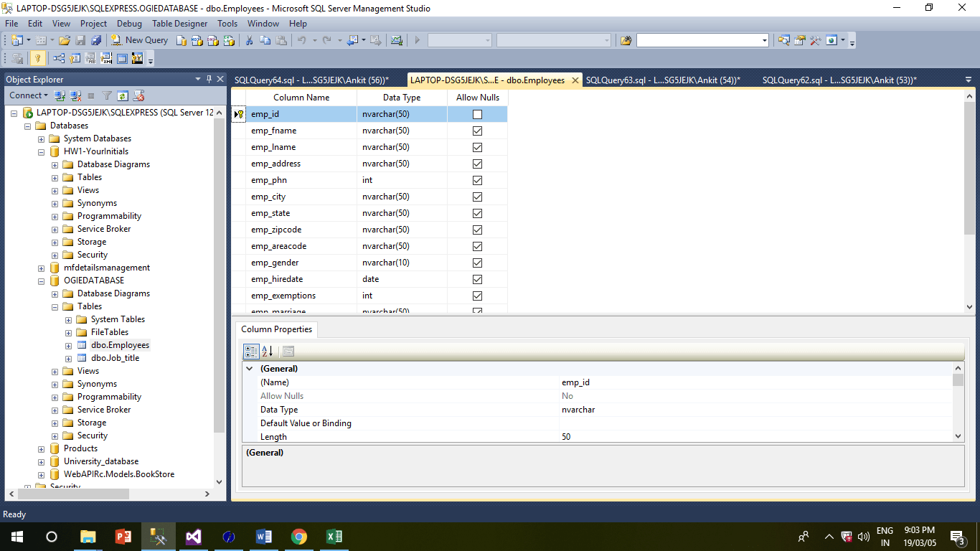Expand the University_database node

(42, 461)
